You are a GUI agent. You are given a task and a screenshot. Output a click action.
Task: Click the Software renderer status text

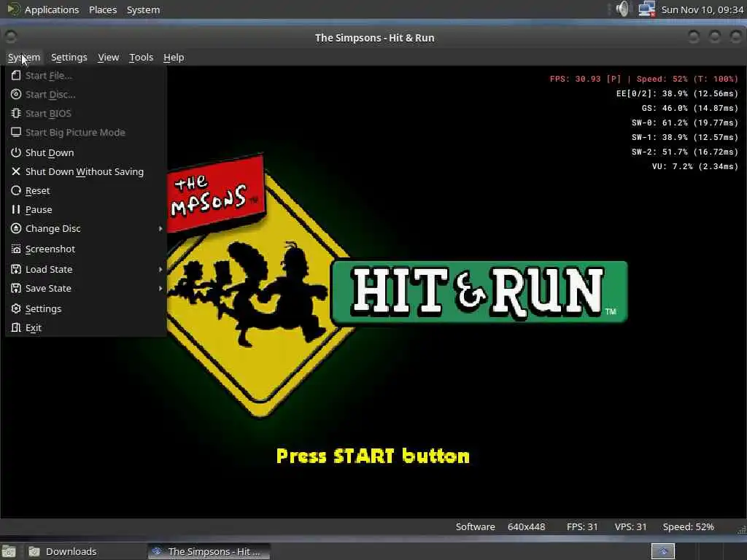[x=475, y=526]
